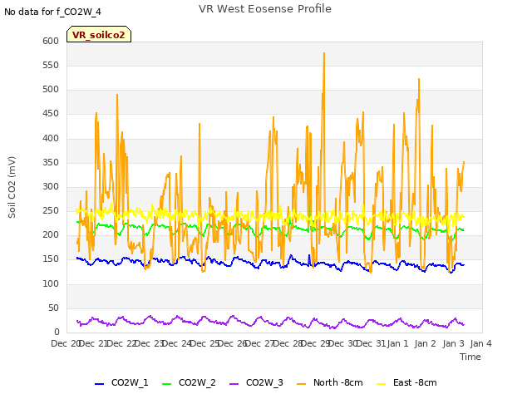Click the purple CO2W_3 legend swatch

tap(234, 384)
